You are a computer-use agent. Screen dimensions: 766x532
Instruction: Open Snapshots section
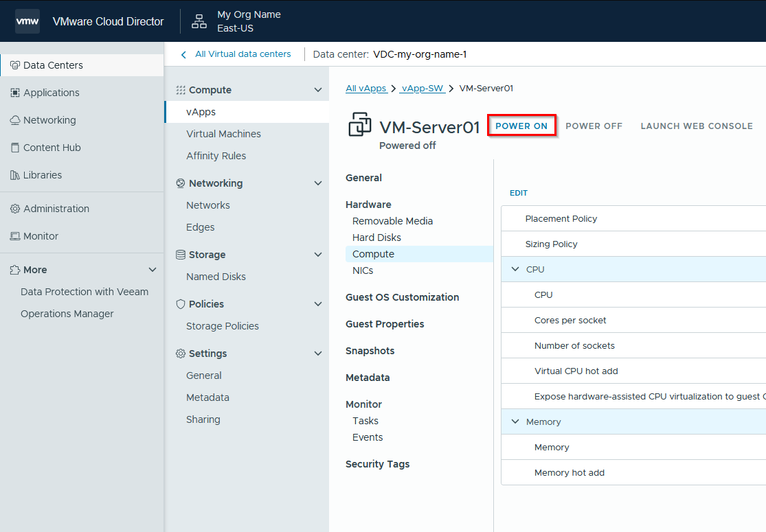coord(370,351)
